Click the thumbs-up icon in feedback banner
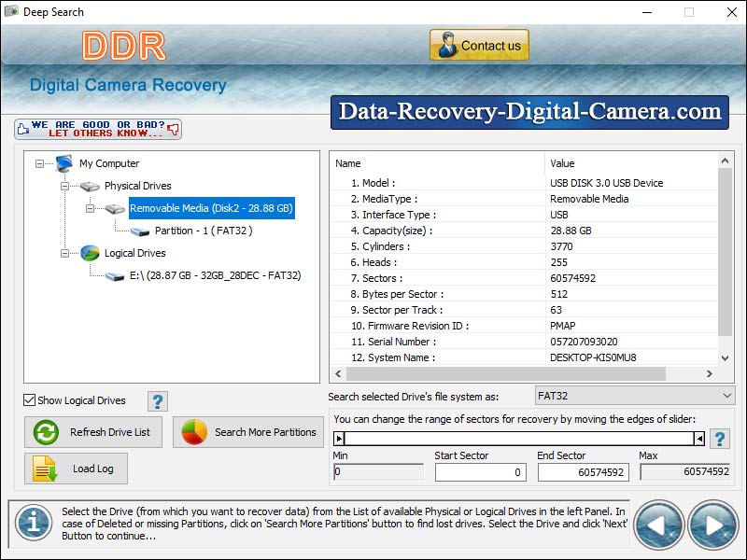Viewport: 747px width, 560px height. tap(22, 129)
